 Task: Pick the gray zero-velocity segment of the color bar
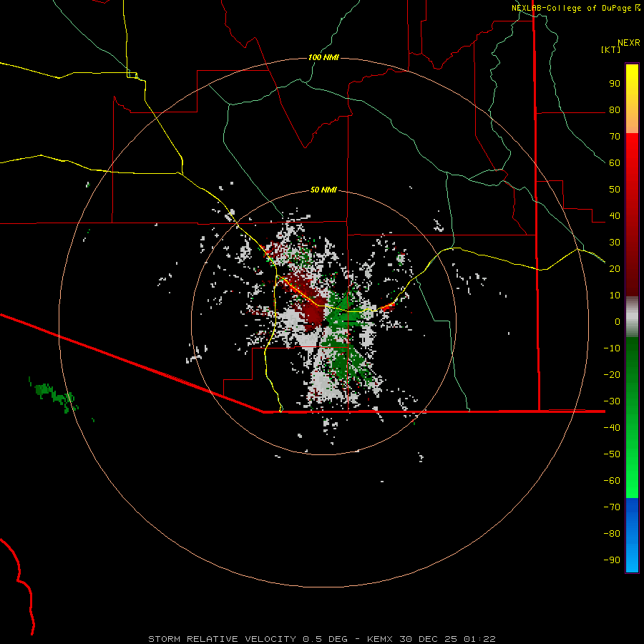(632, 317)
